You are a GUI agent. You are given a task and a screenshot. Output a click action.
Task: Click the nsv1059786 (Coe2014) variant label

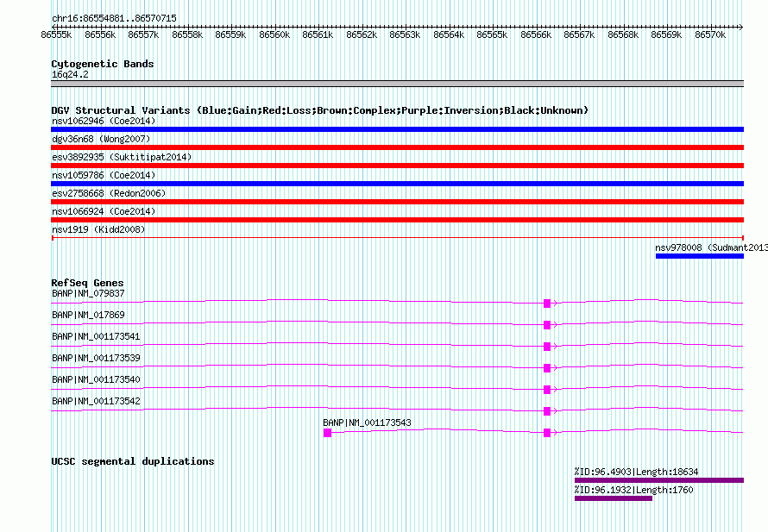[x=104, y=175]
